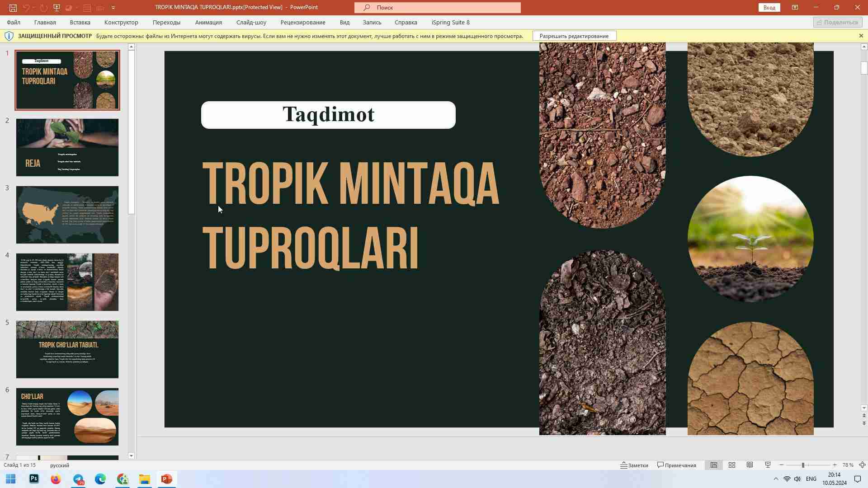Click the Undo icon
The image size is (868, 488).
point(27,7)
